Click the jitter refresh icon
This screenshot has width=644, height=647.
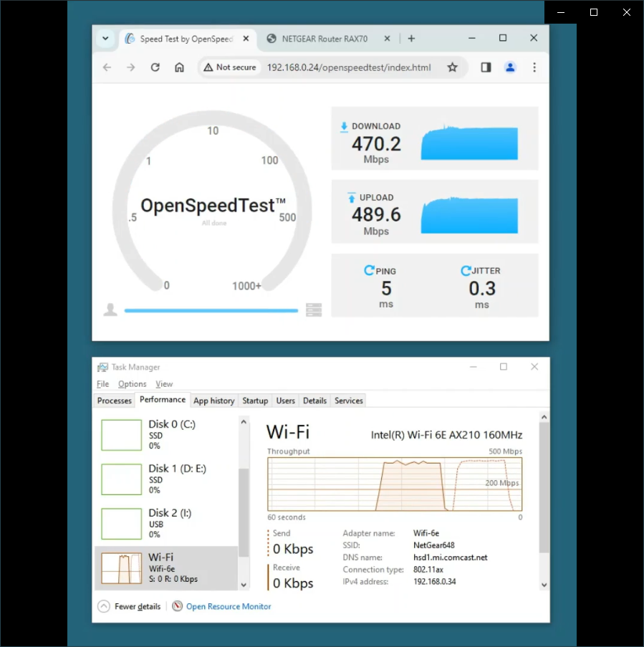tap(466, 271)
